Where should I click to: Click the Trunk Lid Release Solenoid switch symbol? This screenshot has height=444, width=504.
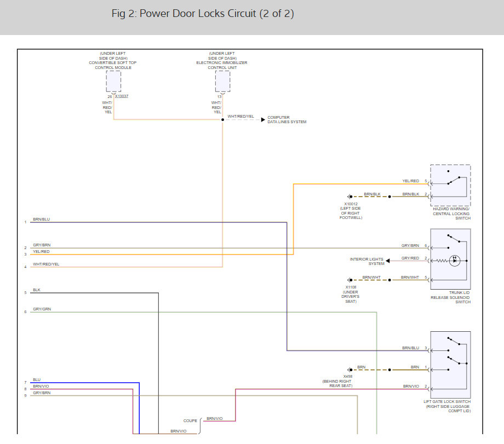pyautogui.click(x=450, y=259)
